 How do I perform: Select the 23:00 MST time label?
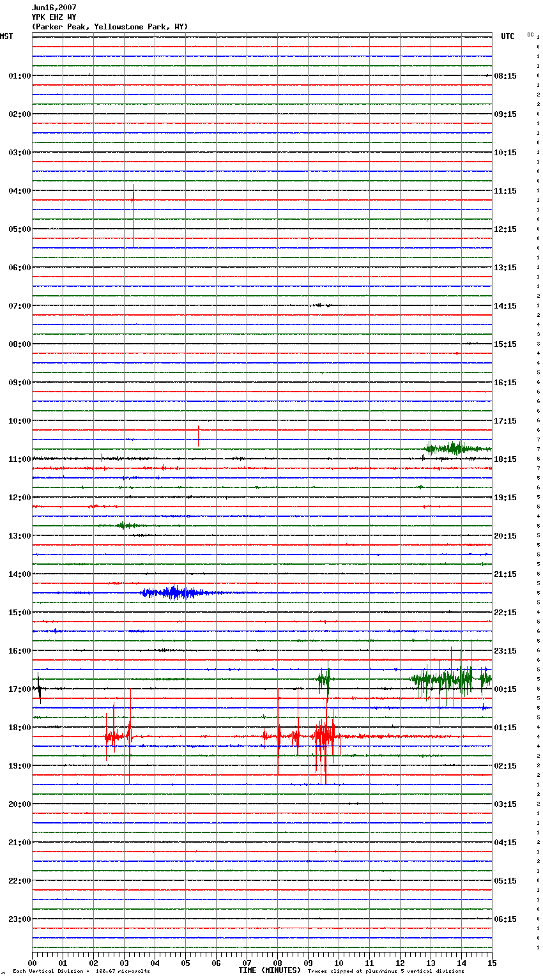click(20, 919)
